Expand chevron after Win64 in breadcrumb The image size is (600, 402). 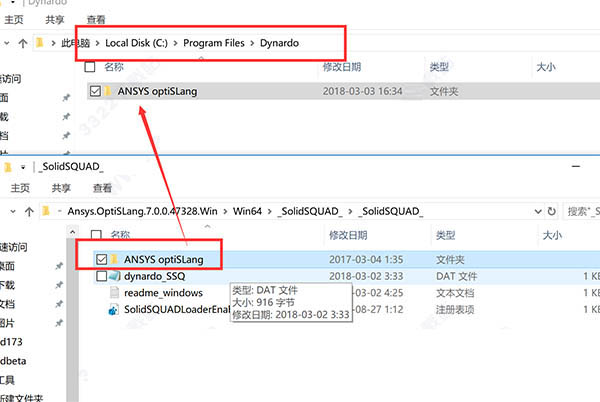[x=269, y=212]
